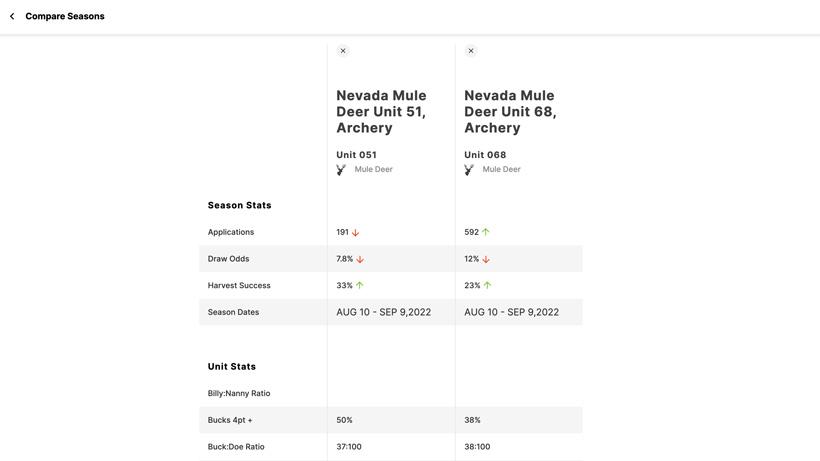
Task: Open the Nevada Mule Deer Unit 51 title
Action: [382, 111]
